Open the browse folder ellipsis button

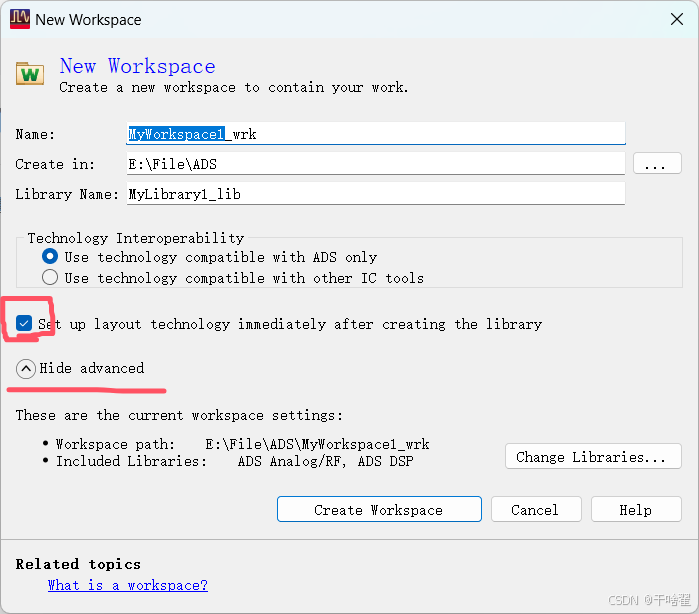[x=657, y=164]
